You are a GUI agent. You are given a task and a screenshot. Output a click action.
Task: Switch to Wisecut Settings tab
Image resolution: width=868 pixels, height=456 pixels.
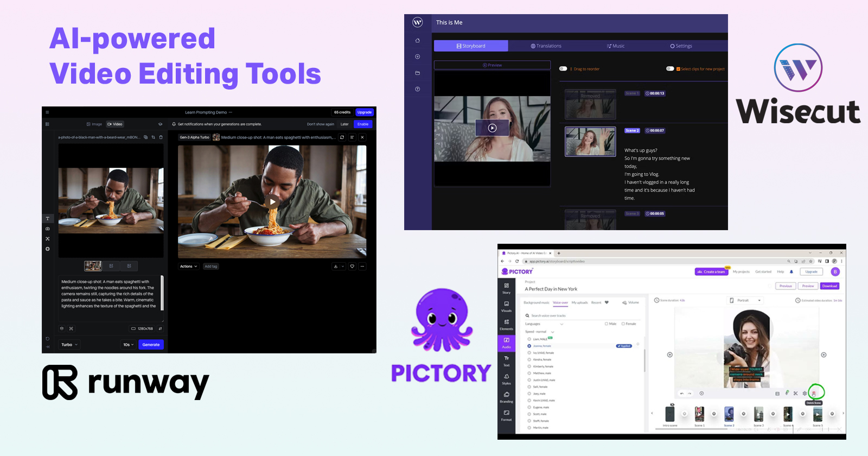pos(681,46)
